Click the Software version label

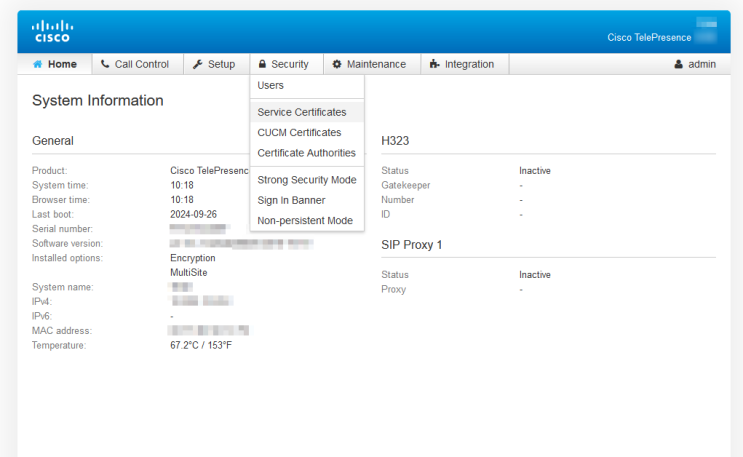coord(67,243)
